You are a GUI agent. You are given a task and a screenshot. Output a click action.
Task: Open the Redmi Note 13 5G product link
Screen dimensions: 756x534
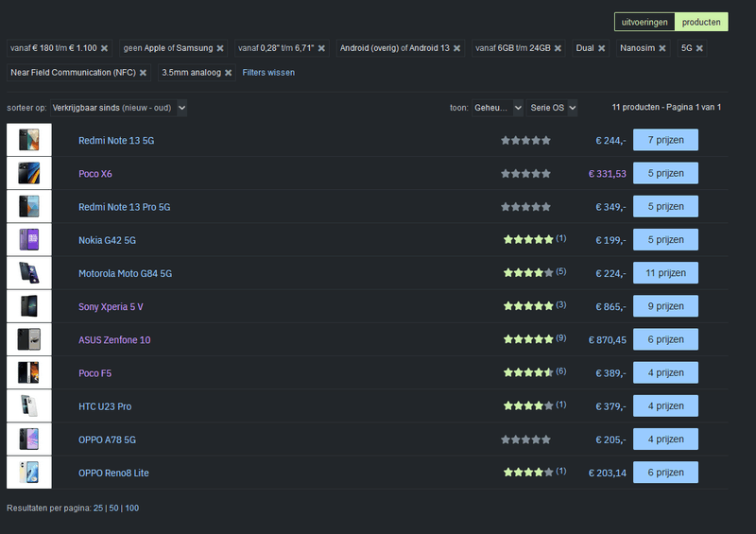pos(116,141)
